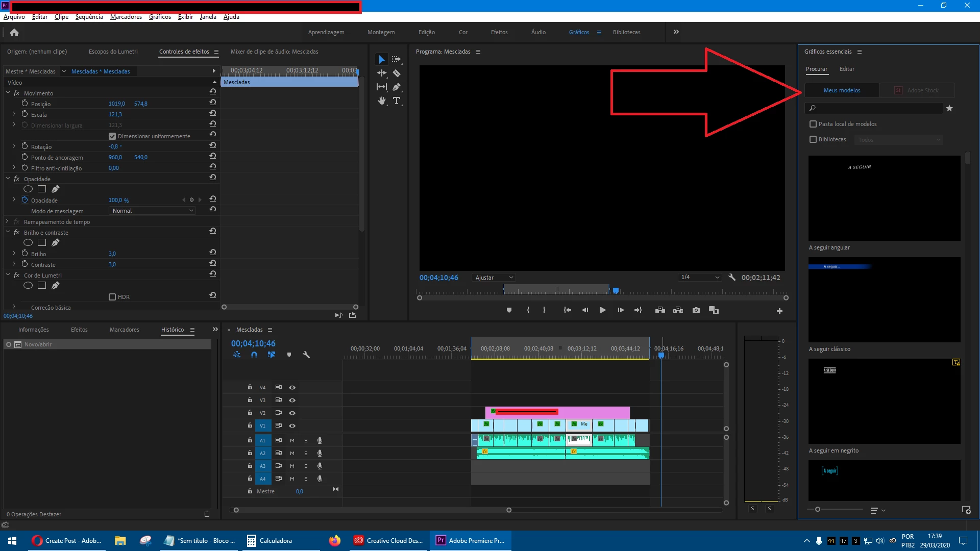Select the Type tool
The height and width of the screenshot is (551, 980).
pos(397,101)
